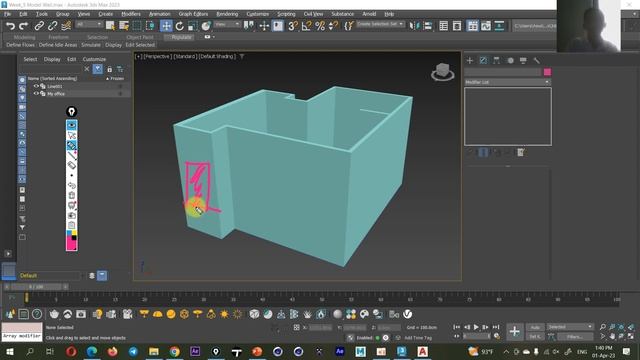Click the annotation color palette swatch
This screenshot has height=360, width=640.
[71, 240]
